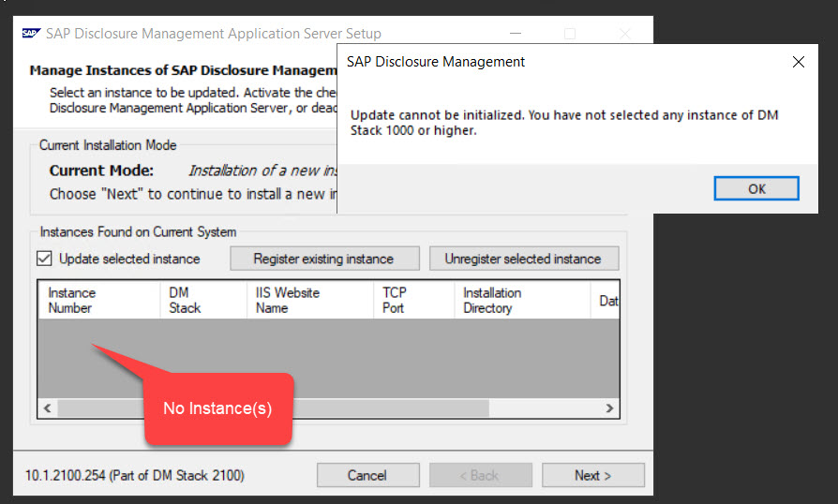Click OK in the SAP Disclosure Management dialog
The image size is (838, 504).
point(756,188)
